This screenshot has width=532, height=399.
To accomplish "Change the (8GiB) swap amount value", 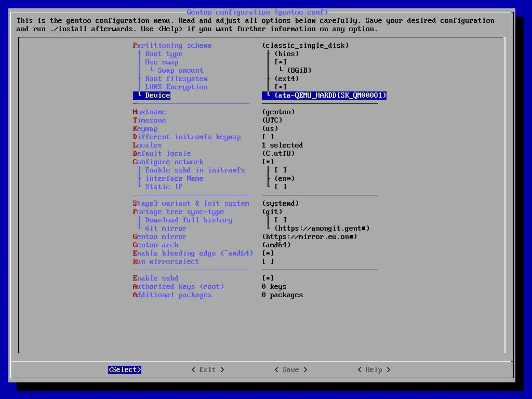I will (x=299, y=70).
